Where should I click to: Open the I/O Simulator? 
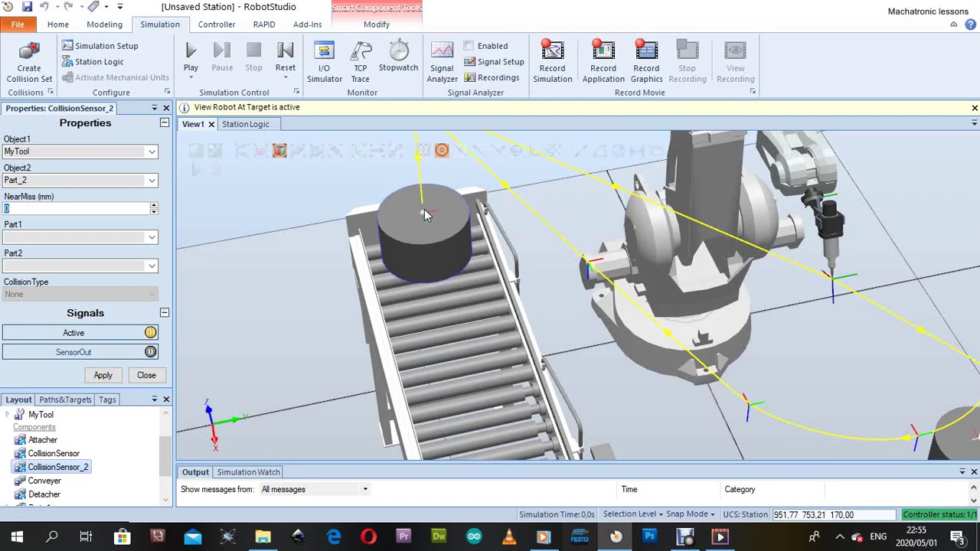(324, 61)
